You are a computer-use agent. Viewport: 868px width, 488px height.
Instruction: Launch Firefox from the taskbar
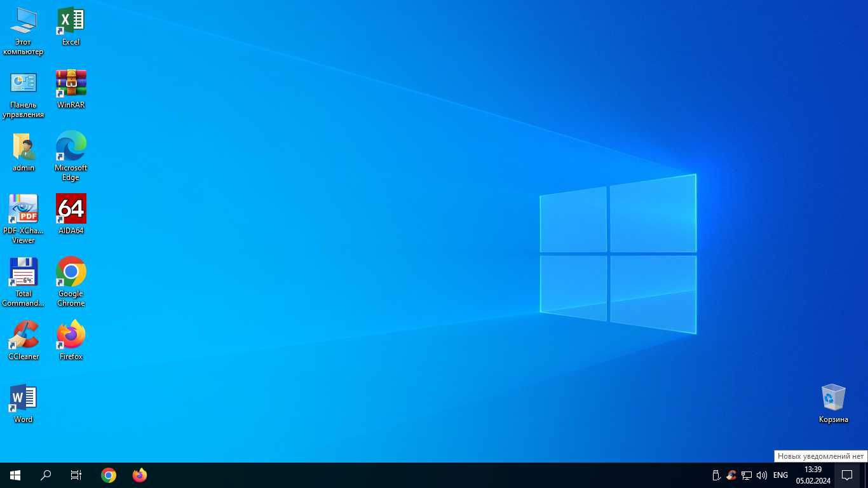(139, 475)
